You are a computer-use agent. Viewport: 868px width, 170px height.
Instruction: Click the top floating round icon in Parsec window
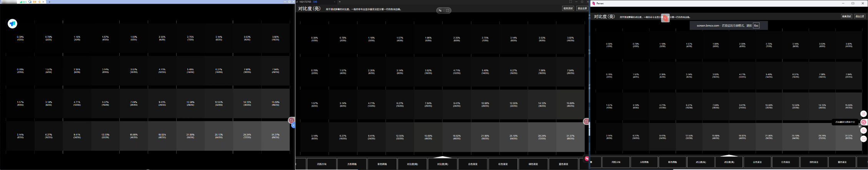[863, 114]
